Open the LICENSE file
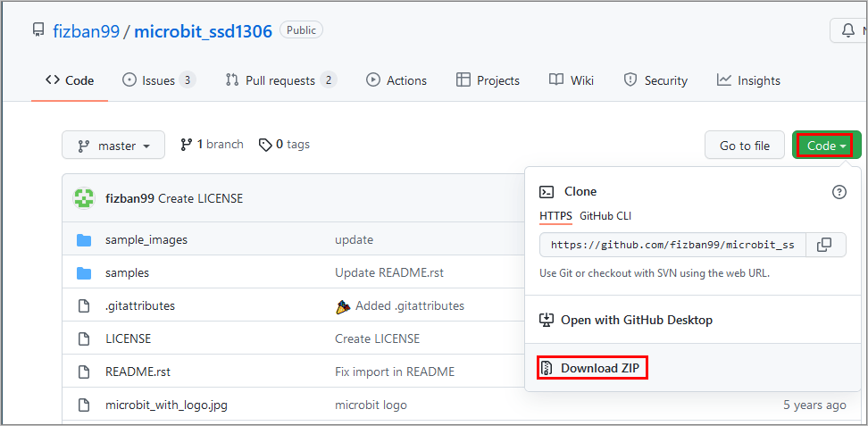This screenshot has width=868, height=426. (128, 338)
